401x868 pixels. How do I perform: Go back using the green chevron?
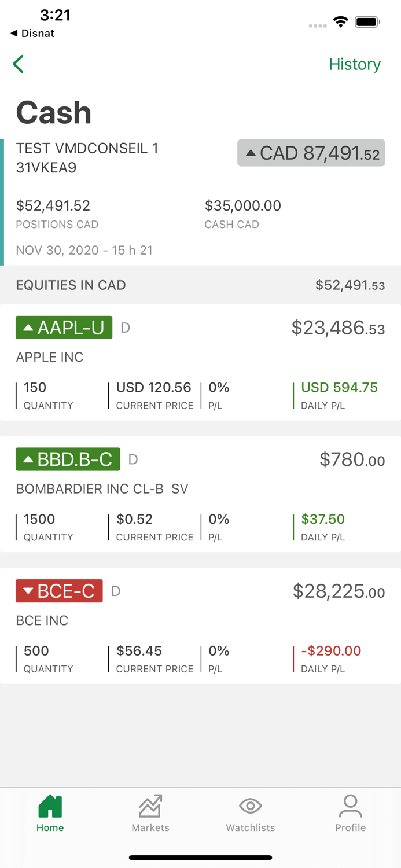[18, 64]
